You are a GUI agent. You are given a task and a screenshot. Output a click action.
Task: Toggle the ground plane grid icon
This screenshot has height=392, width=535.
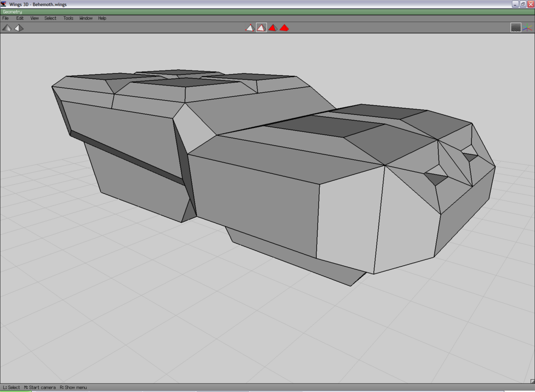[x=516, y=28]
